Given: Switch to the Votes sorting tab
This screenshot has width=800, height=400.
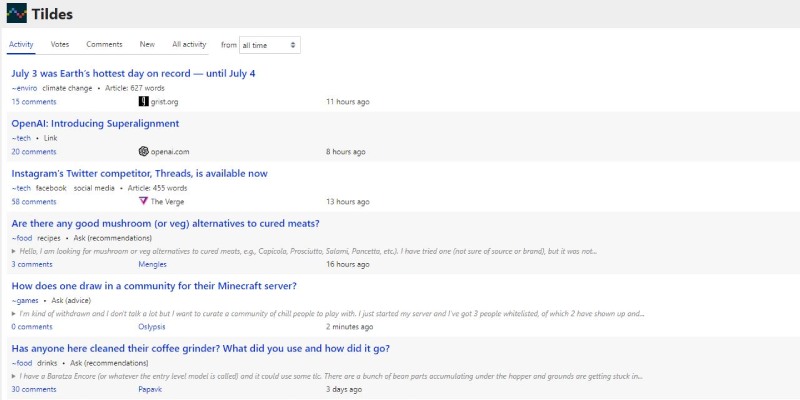Looking at the screenshot, I should pyautogui.click(x=60, y=45).
